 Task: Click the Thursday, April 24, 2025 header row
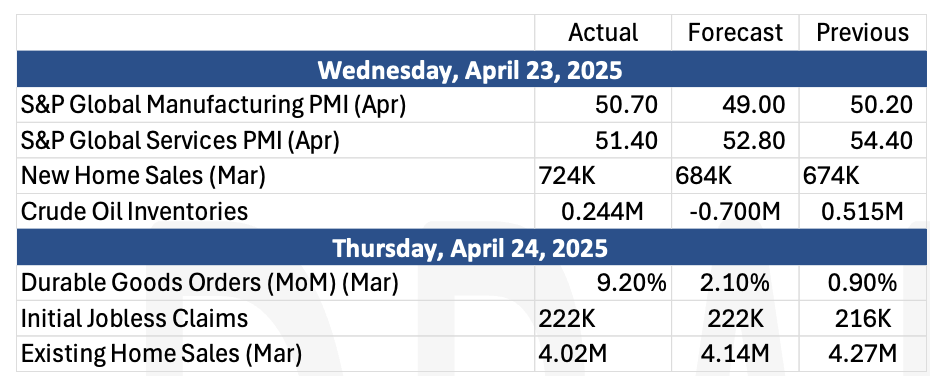click(x=470, y=247)
